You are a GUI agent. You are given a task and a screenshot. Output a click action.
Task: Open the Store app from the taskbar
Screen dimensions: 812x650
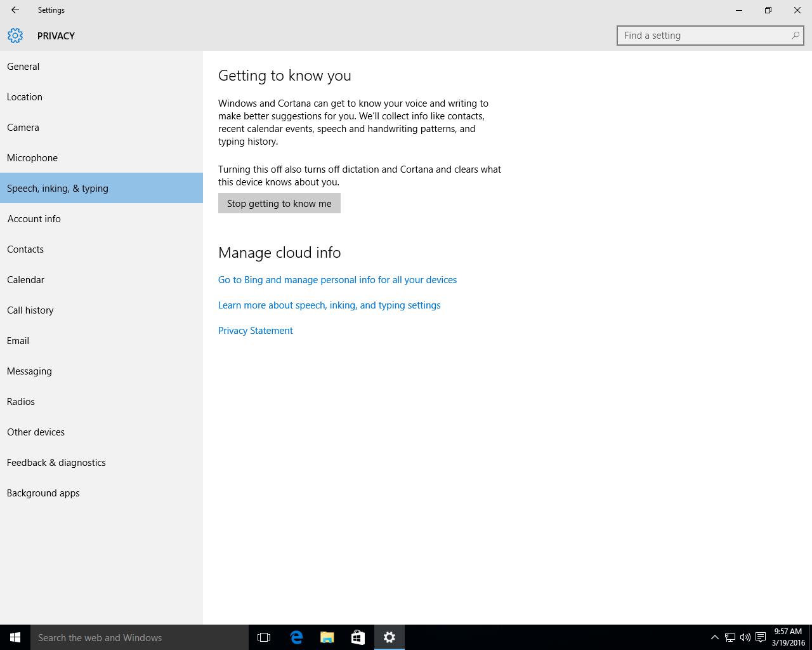coord(358,637)
